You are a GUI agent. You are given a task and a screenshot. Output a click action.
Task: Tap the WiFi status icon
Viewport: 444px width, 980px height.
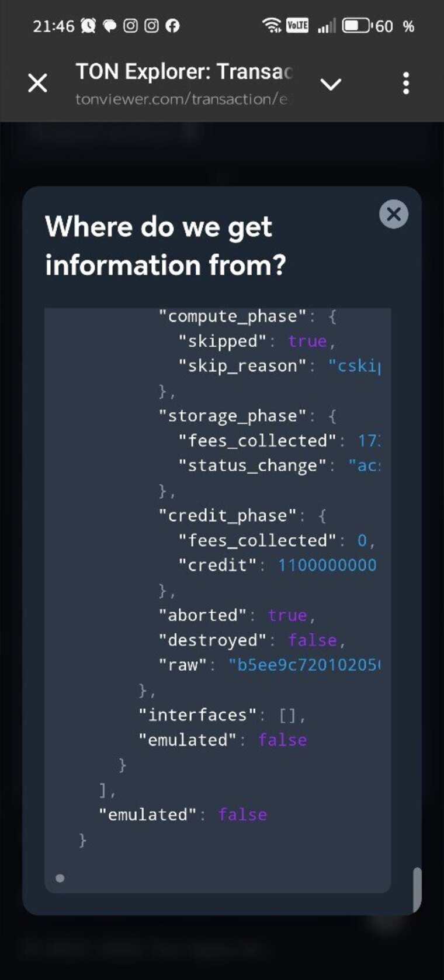click(x=272, y=25)
